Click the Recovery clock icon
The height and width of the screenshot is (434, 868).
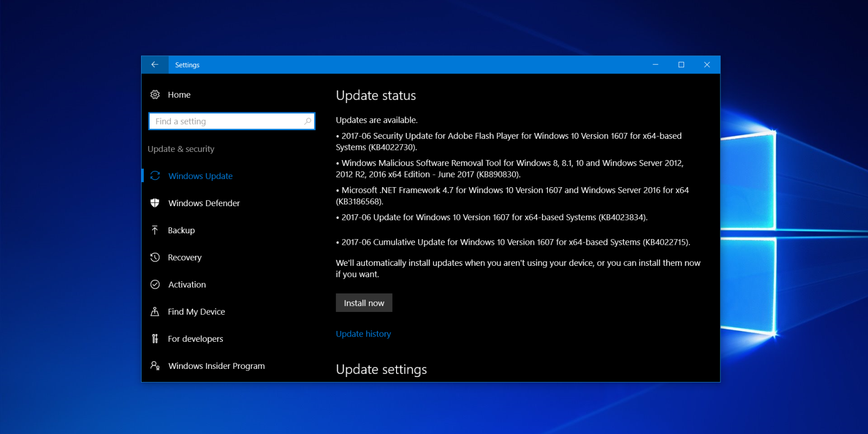click(155, 257)
